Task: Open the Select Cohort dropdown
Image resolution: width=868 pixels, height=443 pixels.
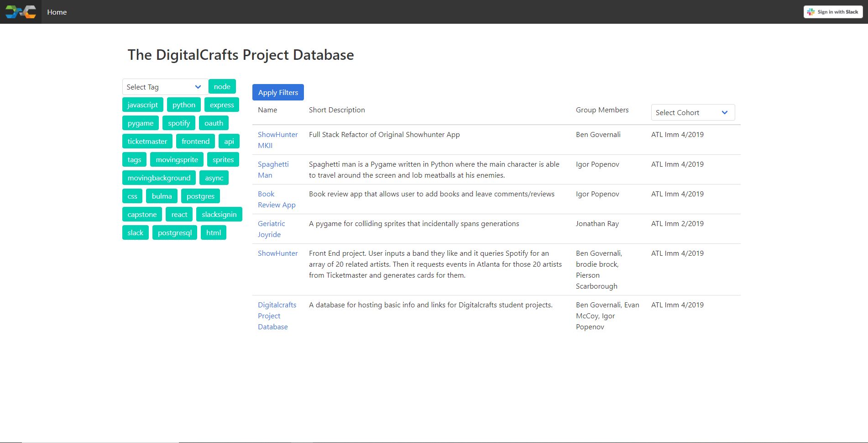Action: click(x=693, y=112)
